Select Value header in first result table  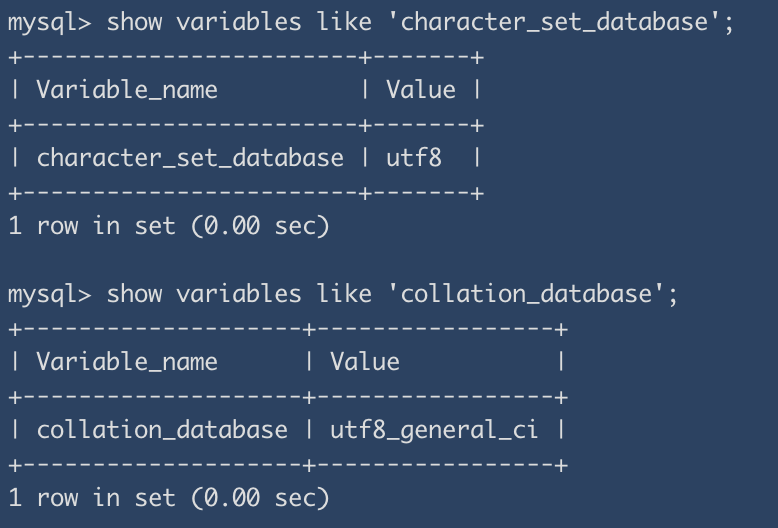pyautogui.click(x=420, y=90)
